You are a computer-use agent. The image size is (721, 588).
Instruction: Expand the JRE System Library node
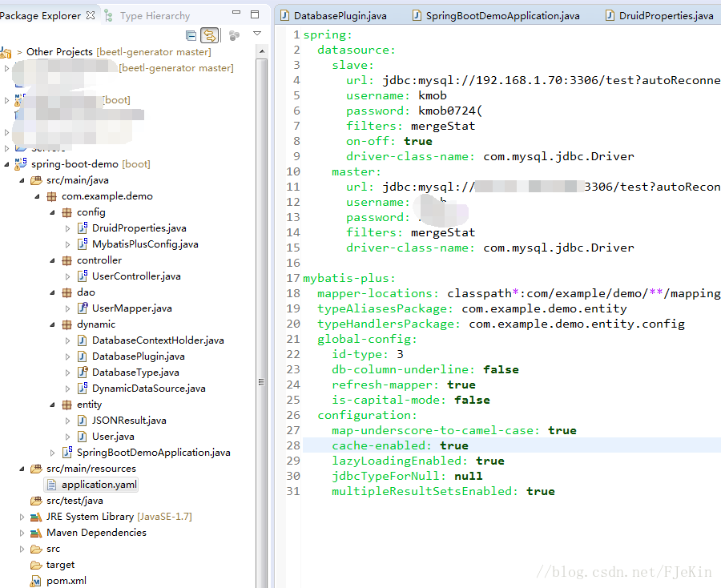coord(22,517)
